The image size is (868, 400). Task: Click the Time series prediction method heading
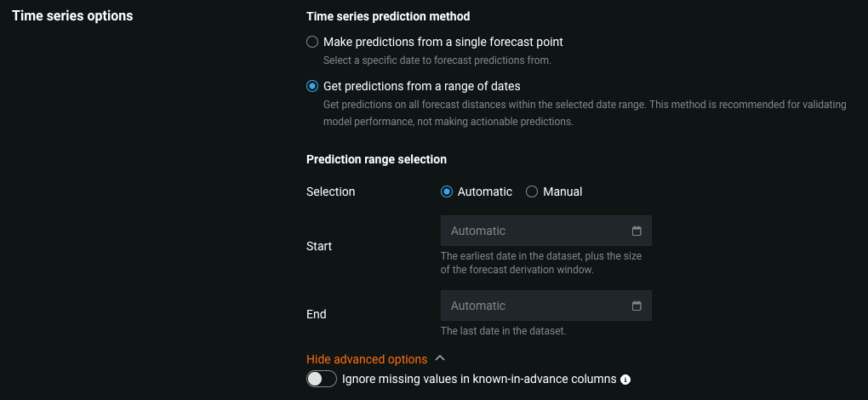click(387, 16)
